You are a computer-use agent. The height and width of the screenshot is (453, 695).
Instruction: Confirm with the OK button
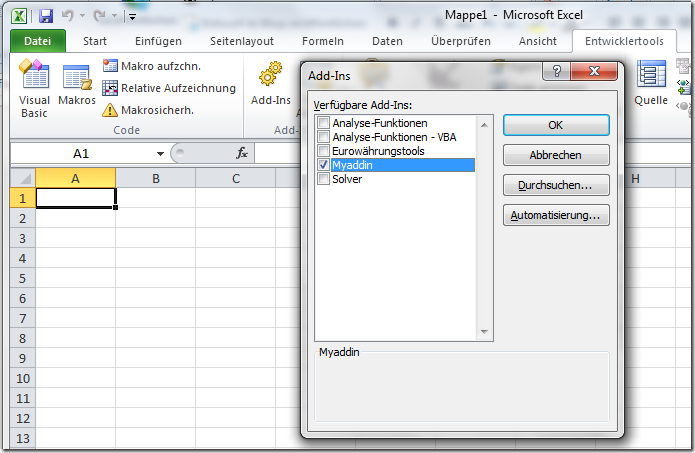pos(556,125)
